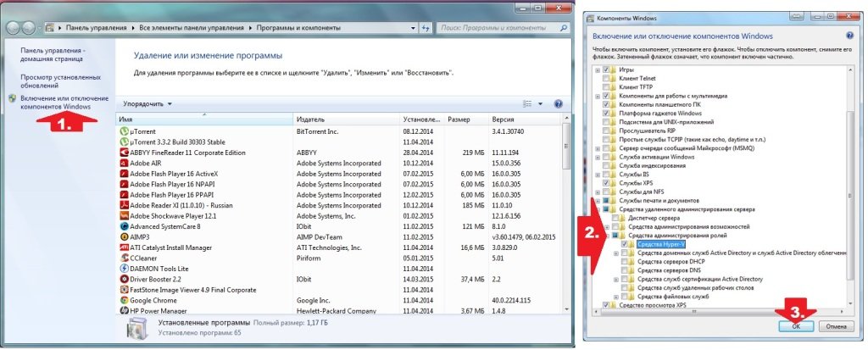Select Adobe Flash Player 16 ActiveX icon
This screenshot has width=868, height=350.
pyautogui.click(x=124, y=174)
